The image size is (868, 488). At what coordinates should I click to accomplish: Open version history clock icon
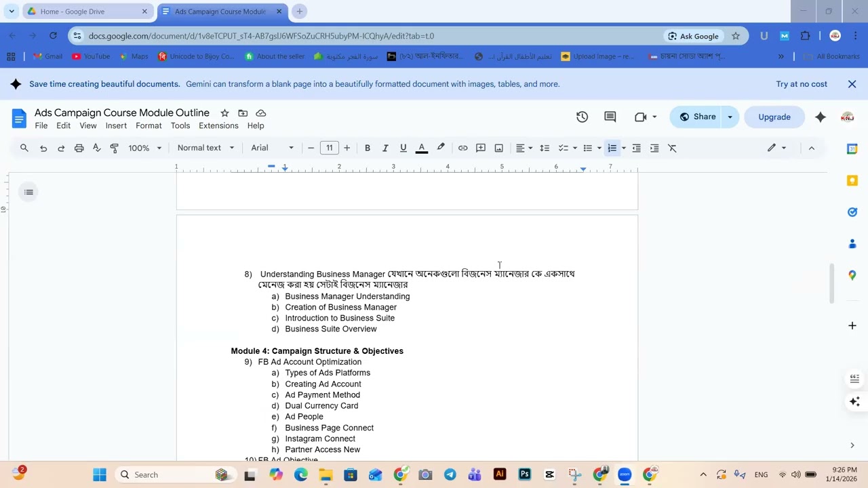coord(582,117)
